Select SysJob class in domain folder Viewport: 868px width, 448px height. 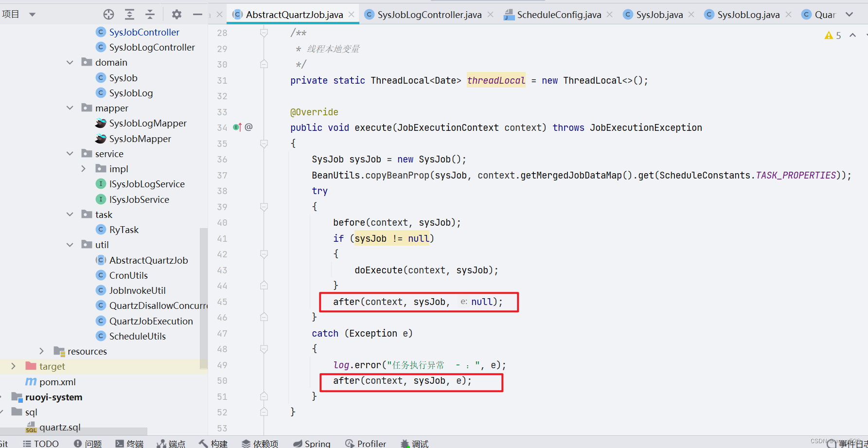(123, 78)
